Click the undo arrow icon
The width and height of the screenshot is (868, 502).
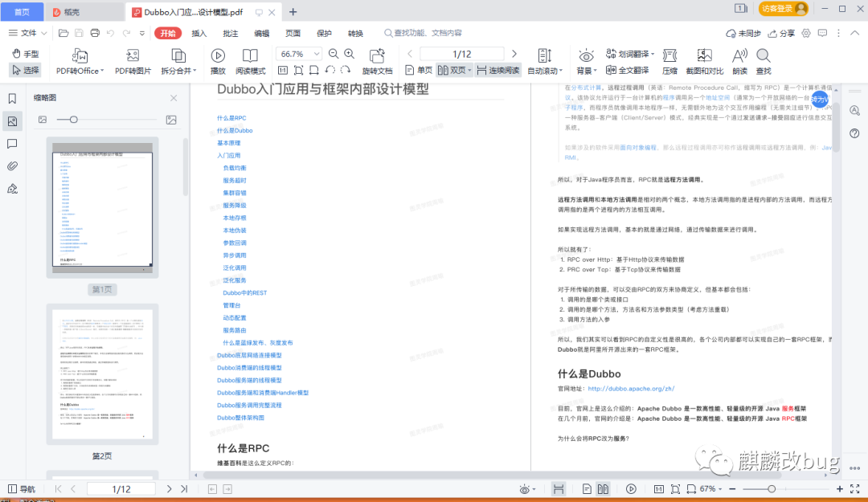point(110,33)
